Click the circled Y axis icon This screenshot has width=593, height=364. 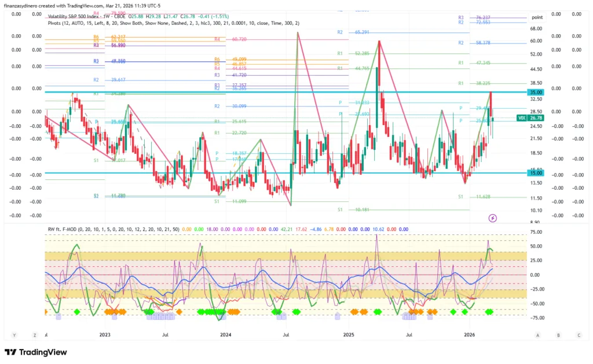(x=14, y=335)
